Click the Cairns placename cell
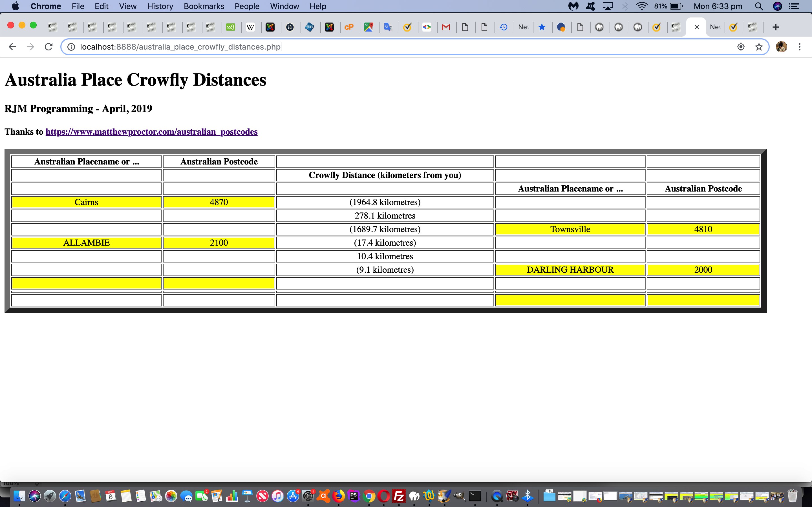Screen dimensions: 812x507 (x=86, y=202)
